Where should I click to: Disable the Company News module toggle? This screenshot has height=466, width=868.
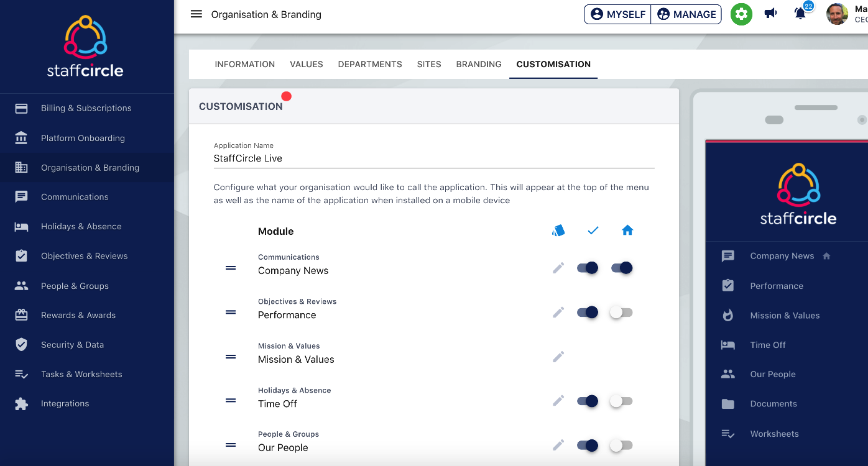588,268
